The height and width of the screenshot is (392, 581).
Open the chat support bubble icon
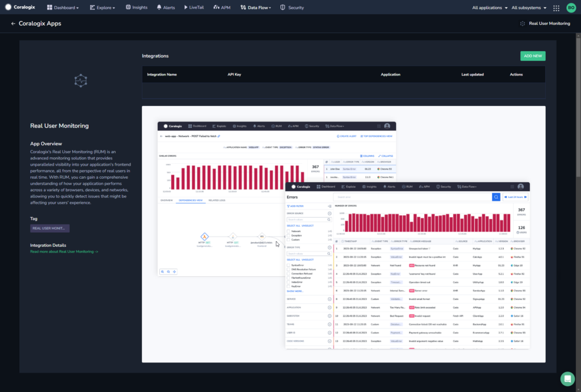click(567, 378)
